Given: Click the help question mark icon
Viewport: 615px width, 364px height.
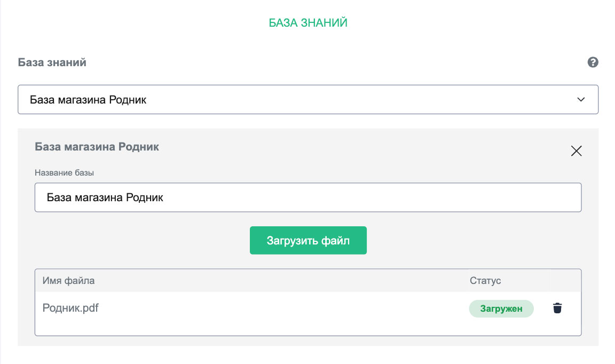Looking at the screenshot, I should [x=593, y=62].
